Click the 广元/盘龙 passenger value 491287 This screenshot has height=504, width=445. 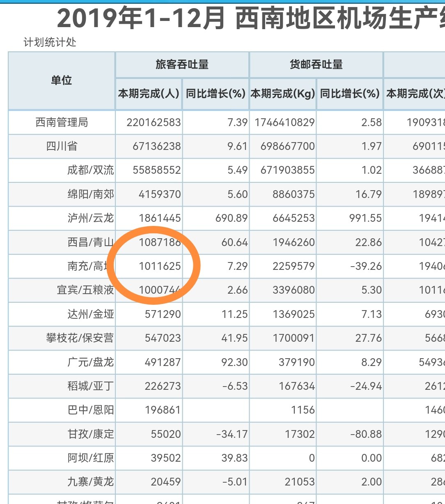point(163,362)
